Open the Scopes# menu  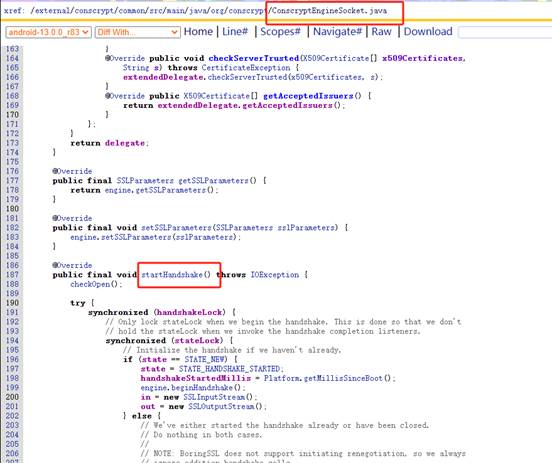pyautogui.click(x=280, y=32)
